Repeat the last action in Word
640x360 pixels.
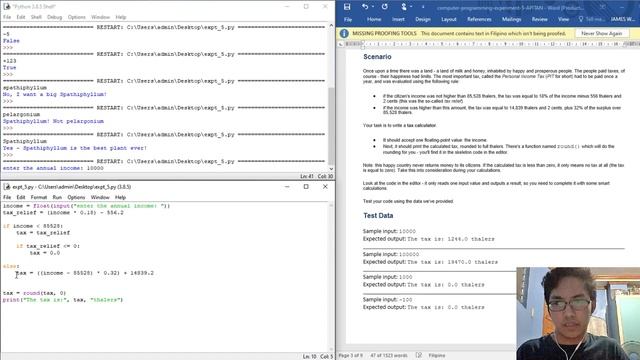click(384, 7)
